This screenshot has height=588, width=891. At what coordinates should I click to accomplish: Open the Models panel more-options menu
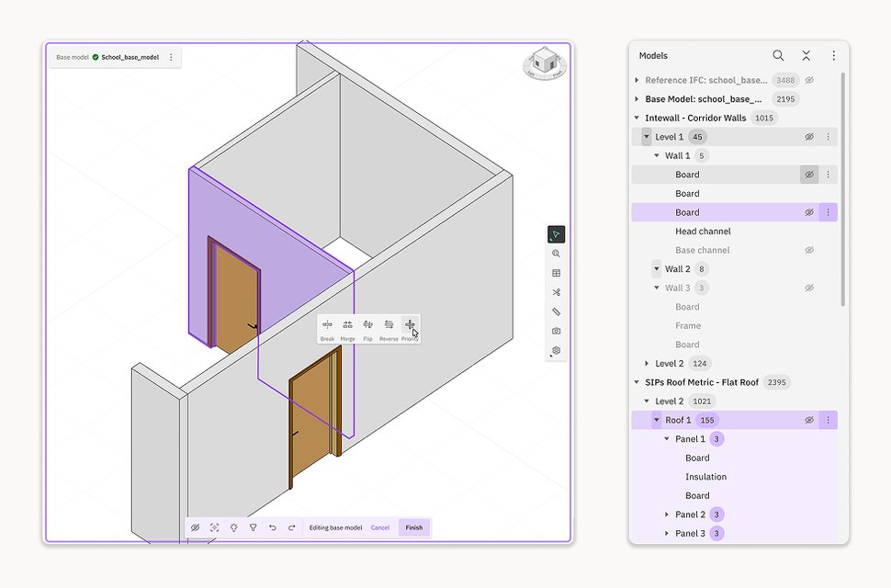pyautogui.click(x=833, y=55)
